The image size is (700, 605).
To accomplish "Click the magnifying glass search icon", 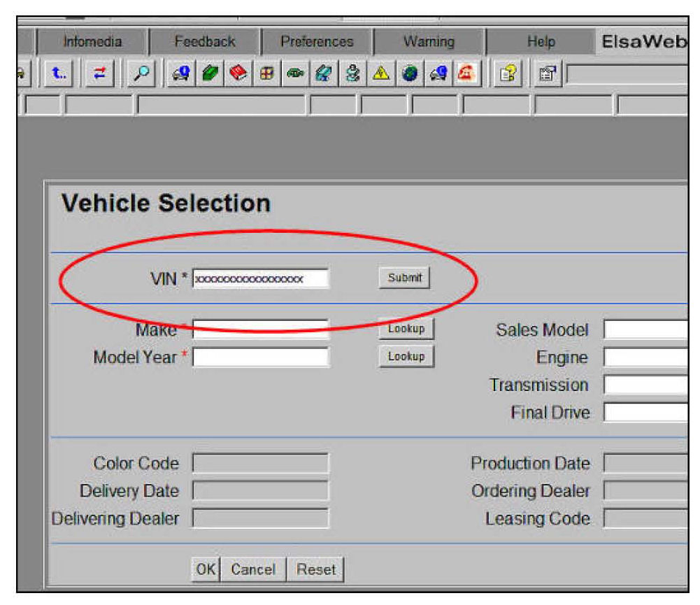I will coord(143,73).
